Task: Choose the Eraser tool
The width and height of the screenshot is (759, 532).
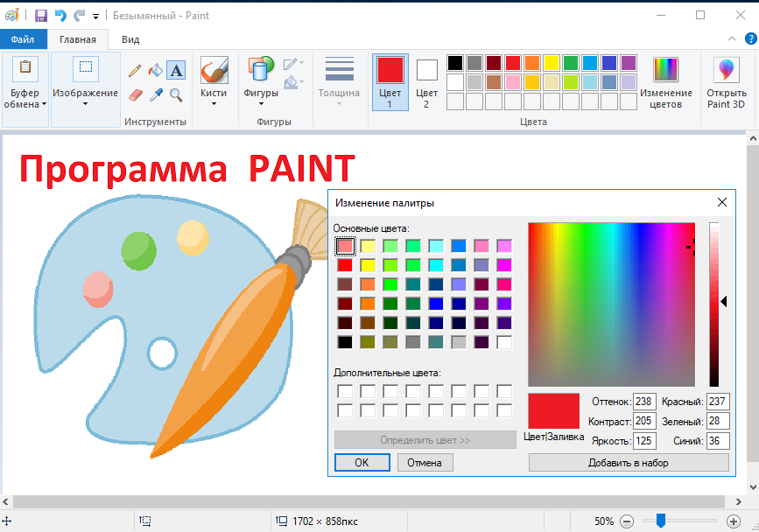Action: pos(136,94)
